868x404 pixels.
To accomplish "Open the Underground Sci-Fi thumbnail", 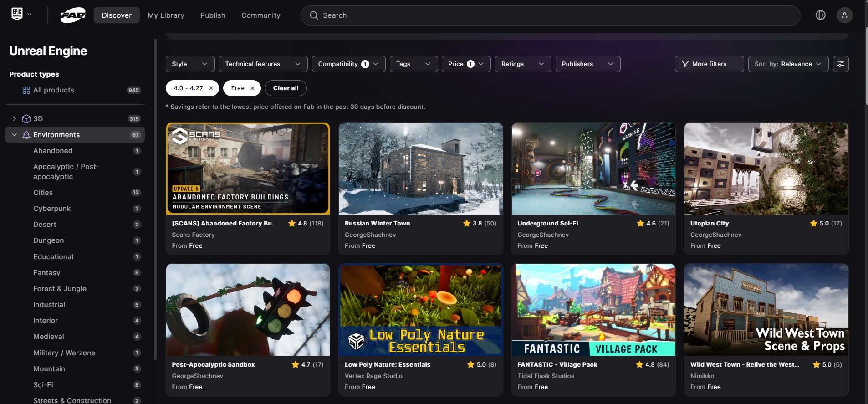I will pyautogui.click(x=593, y=169).
